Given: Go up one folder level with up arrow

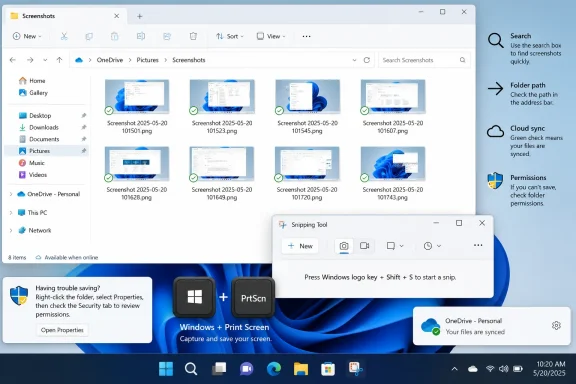Looking at the screenshot, I should point(60,60).
